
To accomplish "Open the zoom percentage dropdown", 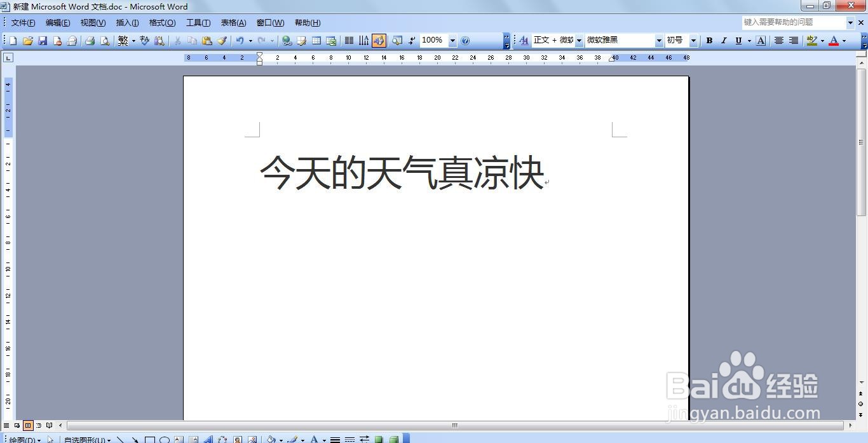I will (452, 41).
